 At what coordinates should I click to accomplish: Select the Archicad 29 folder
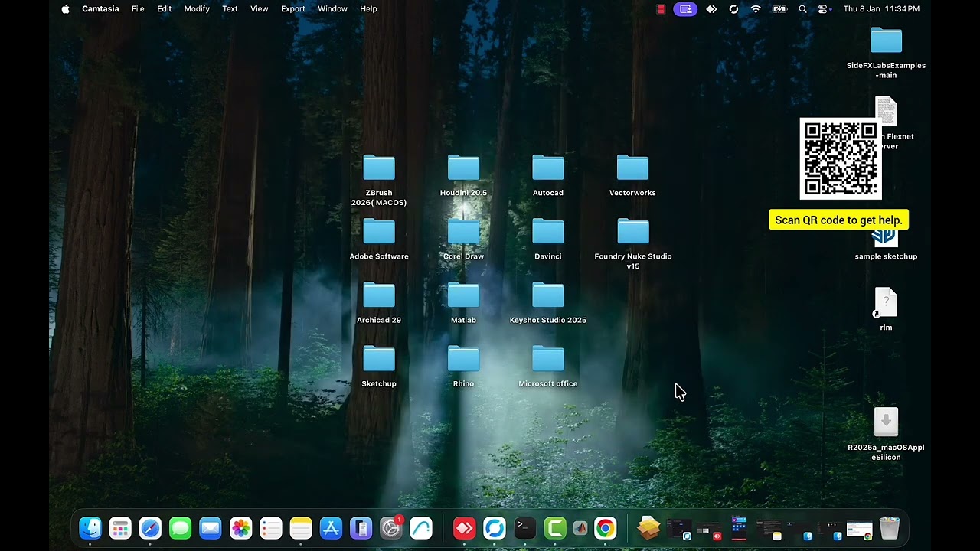tap(379, 295)
